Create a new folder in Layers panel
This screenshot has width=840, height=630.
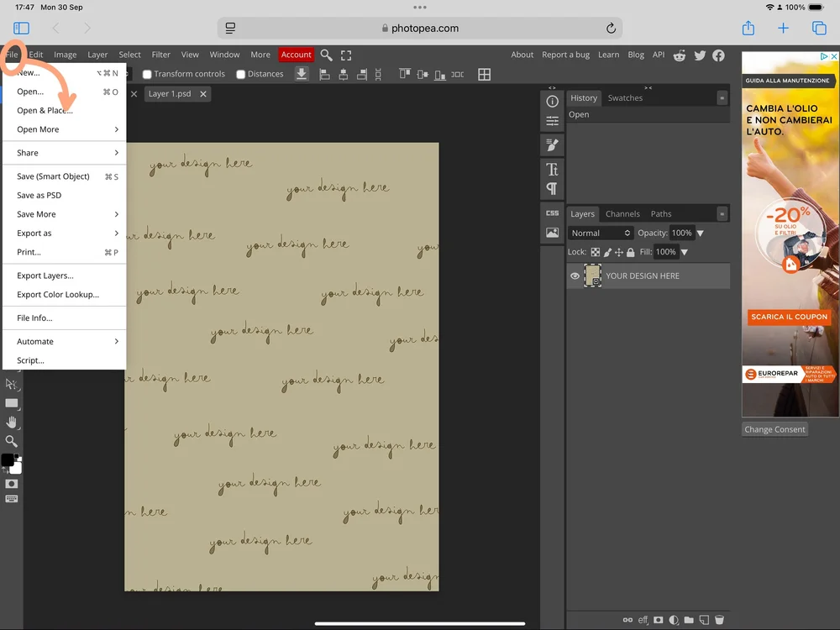pos(689,620)
